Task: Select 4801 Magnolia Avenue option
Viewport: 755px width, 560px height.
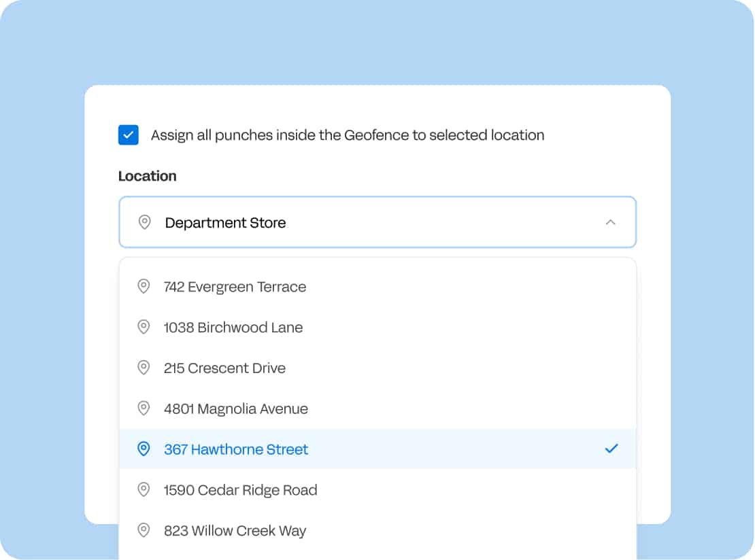Action: 236,408
